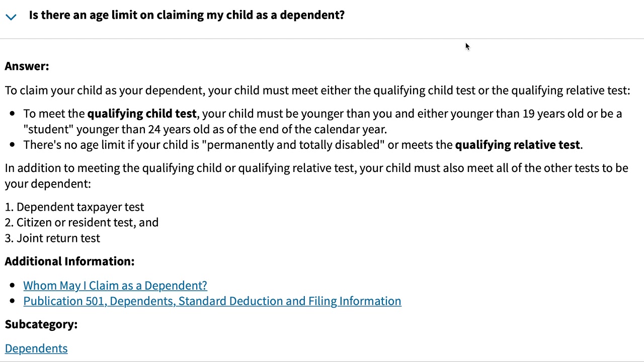644x362 pixels.
Task: Click the "Subcategory:" heading
Action: click(x=41, y=324)
